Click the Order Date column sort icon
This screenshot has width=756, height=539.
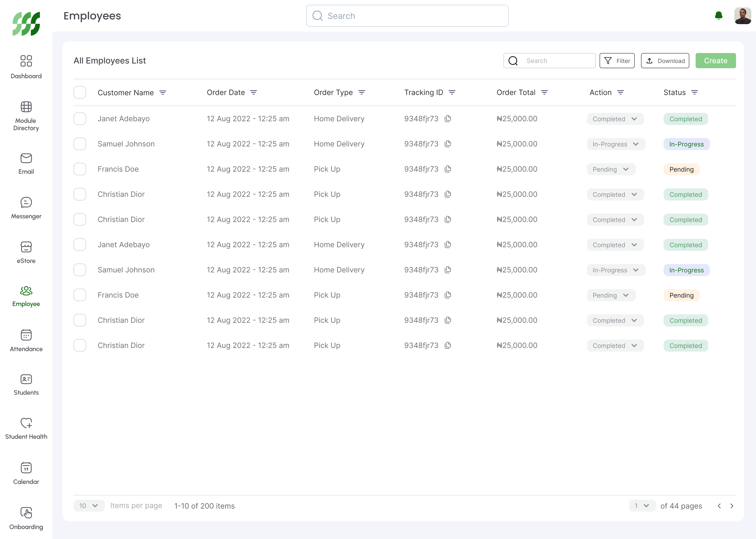pos(254,93)
